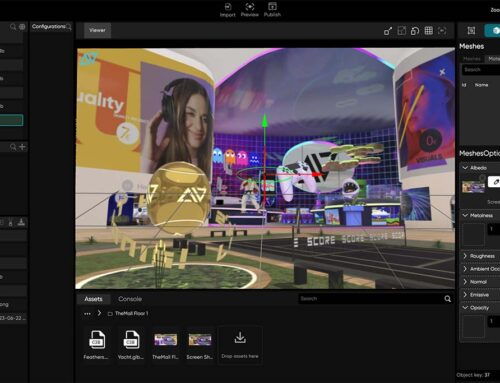Screen dimensions: 500x383
Task: Click the white edit button beside Albedo texture
Action: [495, 182]
